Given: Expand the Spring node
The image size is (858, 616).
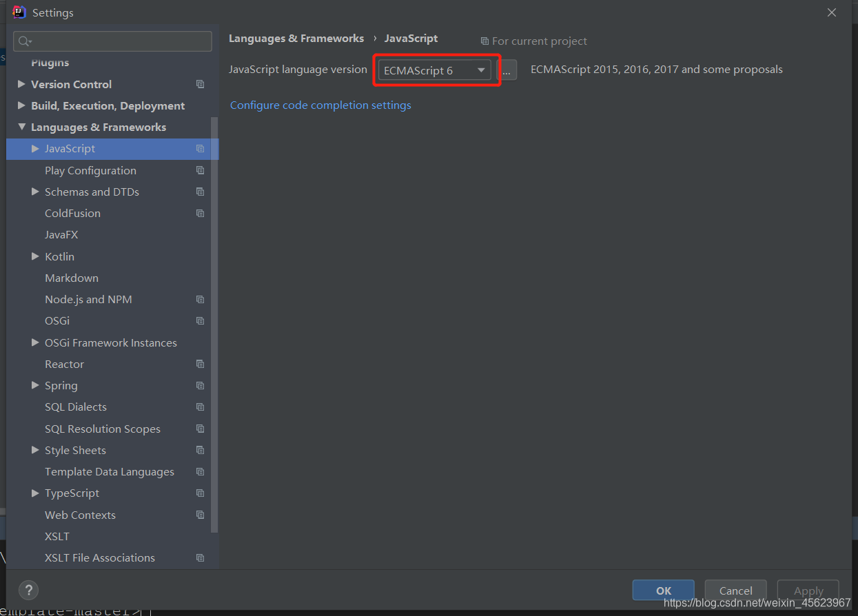Looking at the screenshot, I should [x=36, y=385].
